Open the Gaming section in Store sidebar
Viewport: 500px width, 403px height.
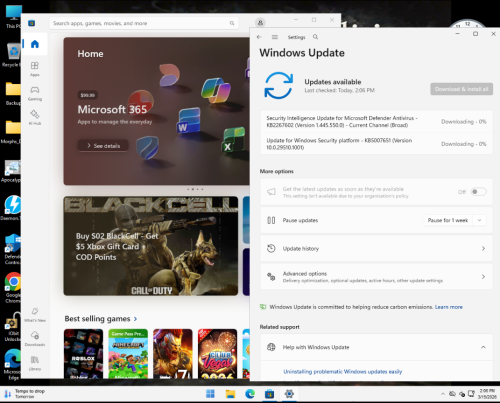click(35, 93)
